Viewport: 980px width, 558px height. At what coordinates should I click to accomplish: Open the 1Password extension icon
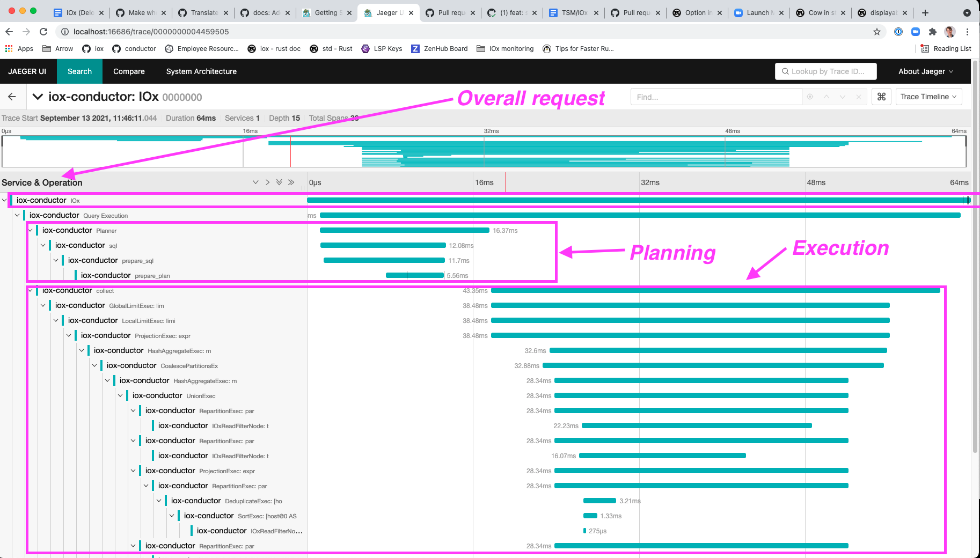[x=898, y=32]
